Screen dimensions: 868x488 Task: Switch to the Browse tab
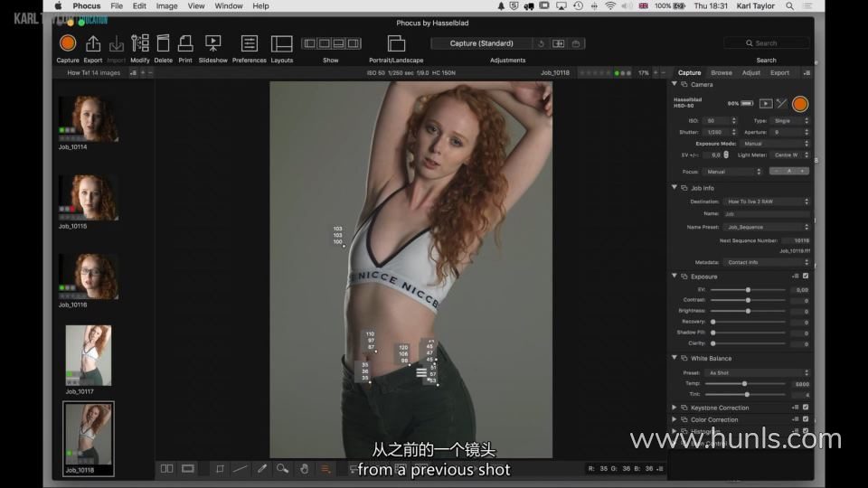pyautogui.click(x=722, y=73)
